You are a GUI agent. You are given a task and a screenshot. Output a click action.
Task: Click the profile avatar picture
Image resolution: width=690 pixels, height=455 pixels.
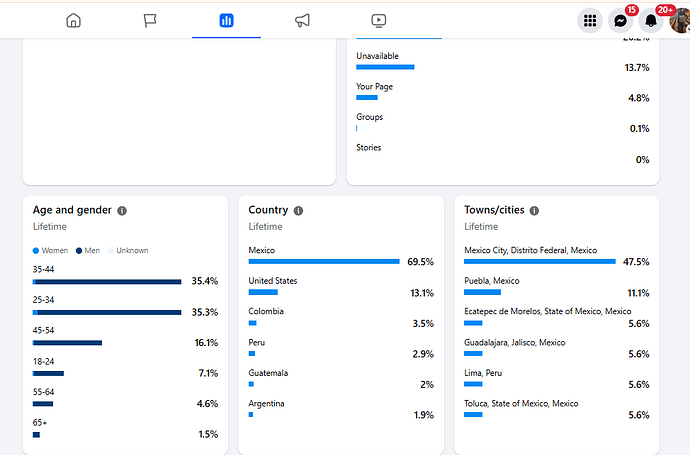679,20
